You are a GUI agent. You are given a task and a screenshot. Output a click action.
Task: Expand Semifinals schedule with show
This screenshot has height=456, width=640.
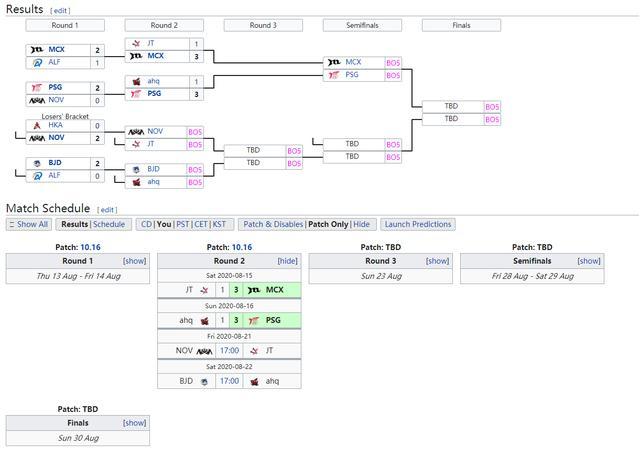(x=589, y=261)
